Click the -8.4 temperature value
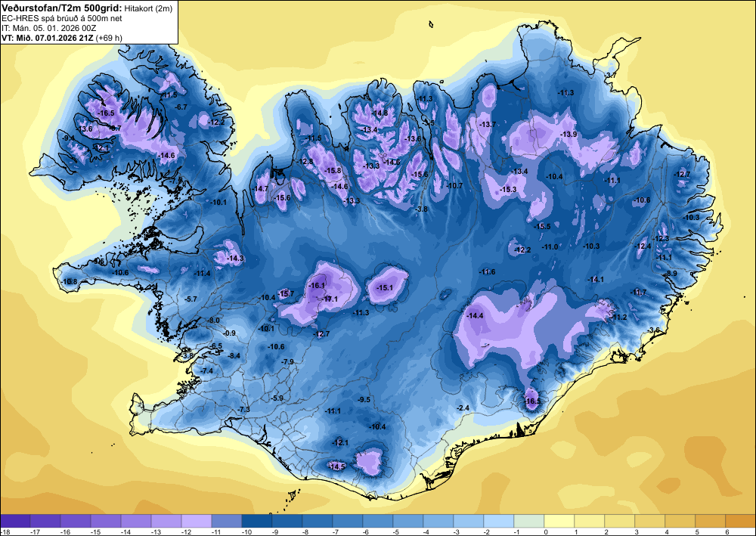 [234, 356]
